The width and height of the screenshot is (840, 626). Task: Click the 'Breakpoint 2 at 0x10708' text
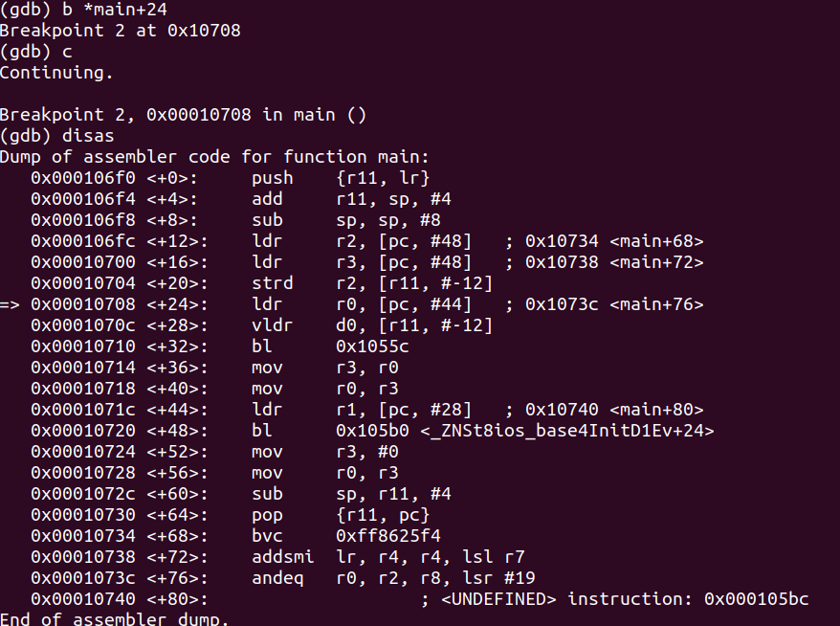coord(120,31)
